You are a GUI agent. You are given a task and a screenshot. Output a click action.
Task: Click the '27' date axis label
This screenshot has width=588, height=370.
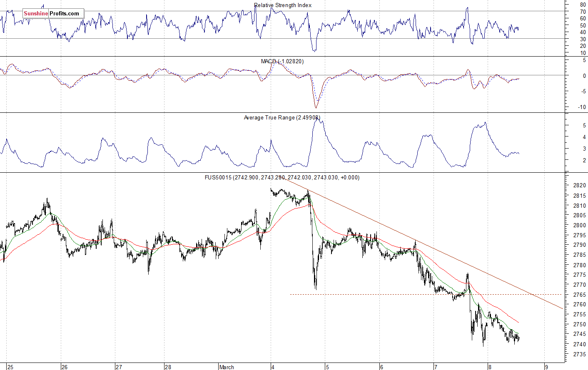click(119, 367)
